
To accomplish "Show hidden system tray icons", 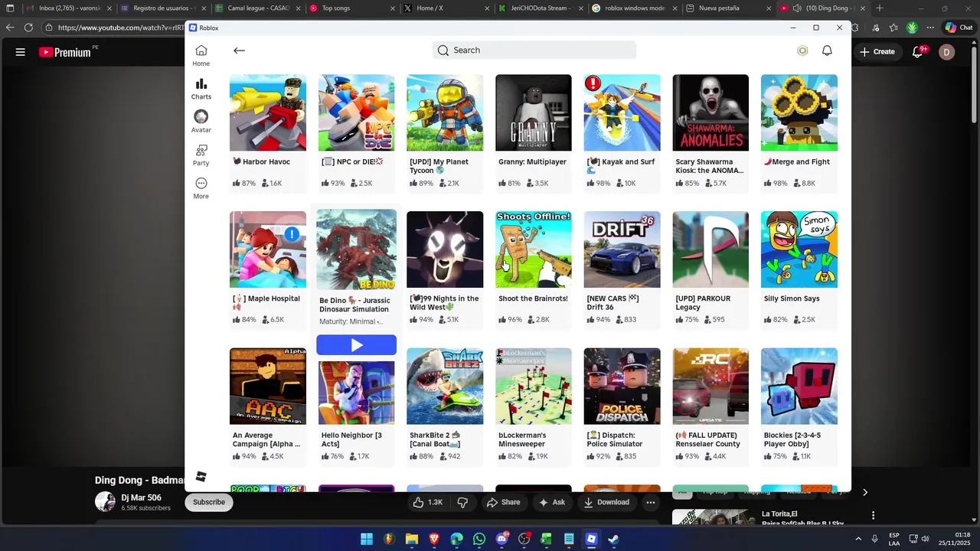I will 858,539.
